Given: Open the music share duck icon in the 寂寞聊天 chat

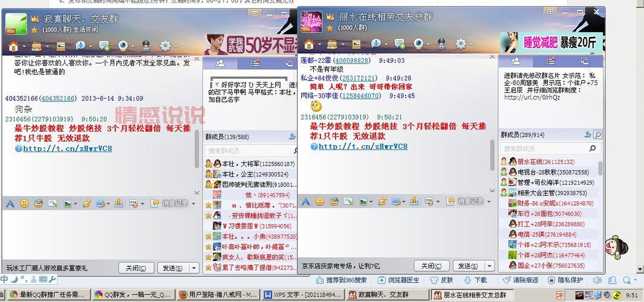Looking at the screenshot, I should 86,204.
